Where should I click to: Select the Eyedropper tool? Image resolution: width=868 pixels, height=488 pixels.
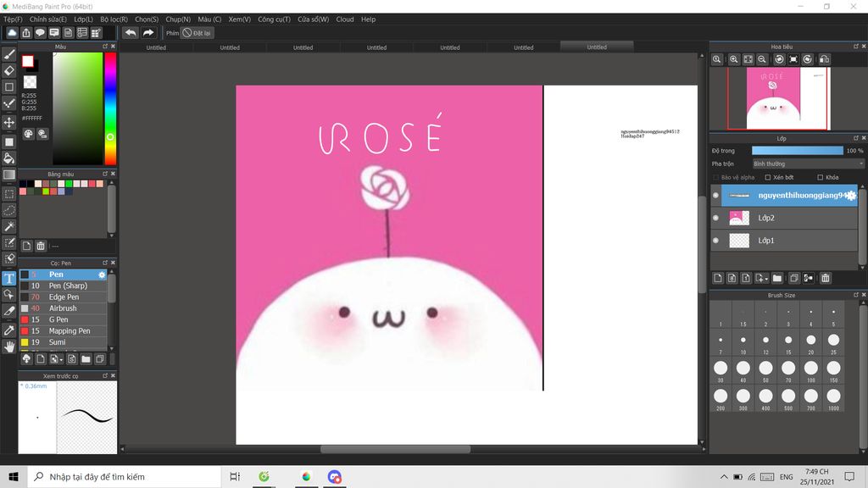8,330
